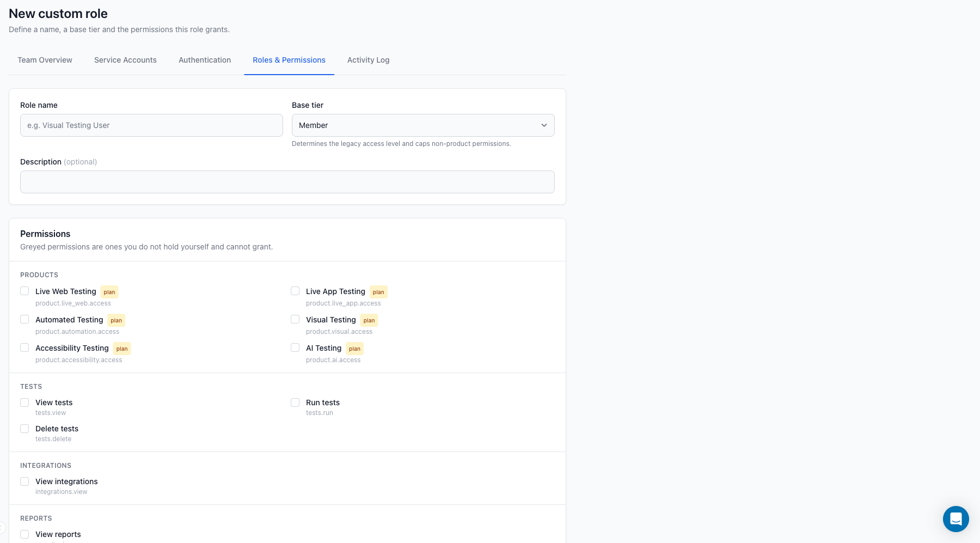The image size is (980, 543).
Task: Enable the View tests permission
Action: point(24,402)
